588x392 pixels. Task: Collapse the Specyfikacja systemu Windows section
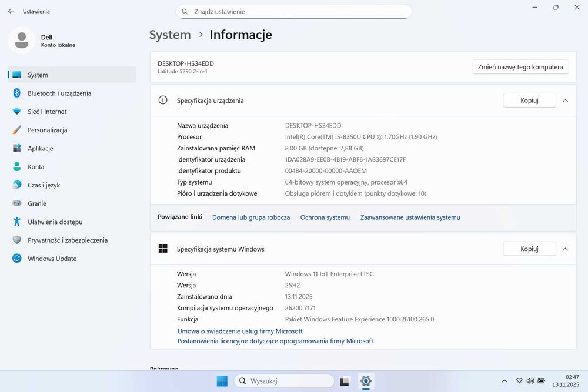[x=565, y=249]
